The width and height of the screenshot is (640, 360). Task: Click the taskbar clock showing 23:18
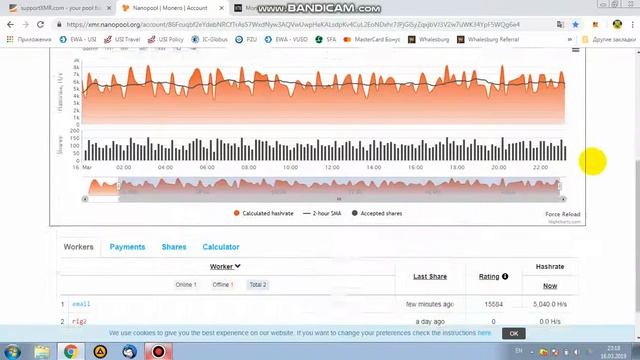coord(613,352)
